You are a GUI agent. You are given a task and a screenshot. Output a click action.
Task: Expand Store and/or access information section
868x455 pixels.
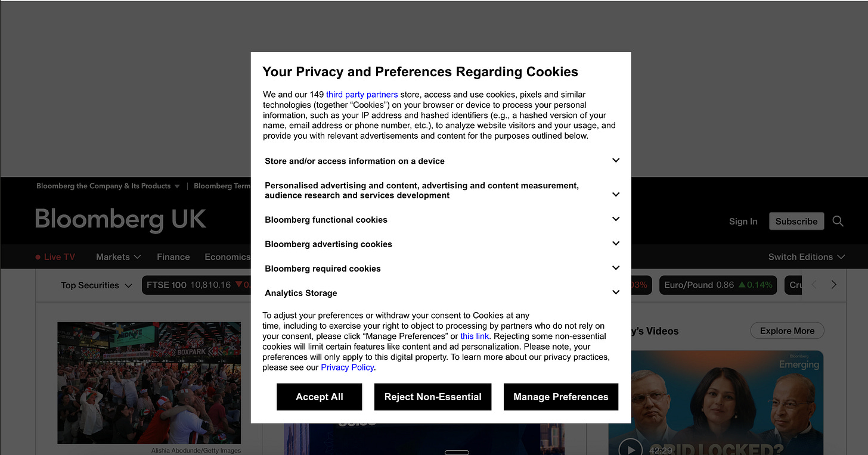(x=442, y=161)
